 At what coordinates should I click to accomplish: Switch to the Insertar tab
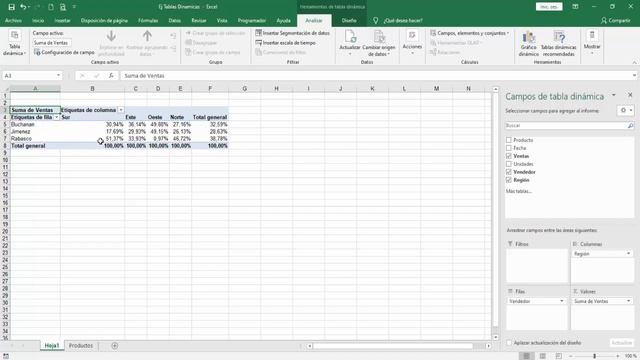pos(62,20)
